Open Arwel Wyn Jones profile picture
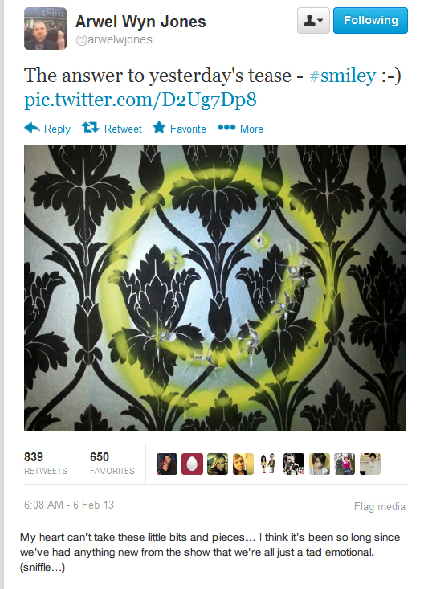Image resolution: width=425 pixels, height=589 pixels. click(x=45, y=28)
